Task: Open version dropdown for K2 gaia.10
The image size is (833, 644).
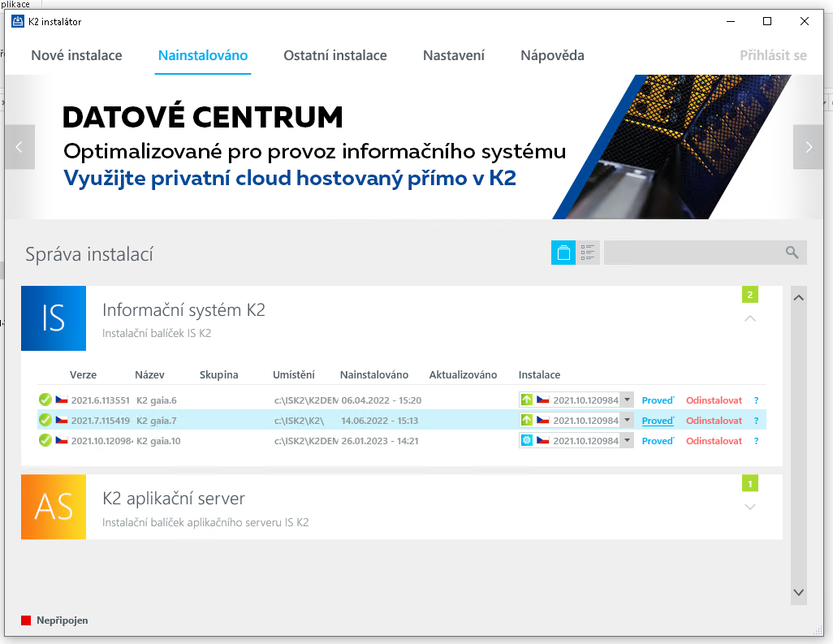Action: (x=627, y=441)
